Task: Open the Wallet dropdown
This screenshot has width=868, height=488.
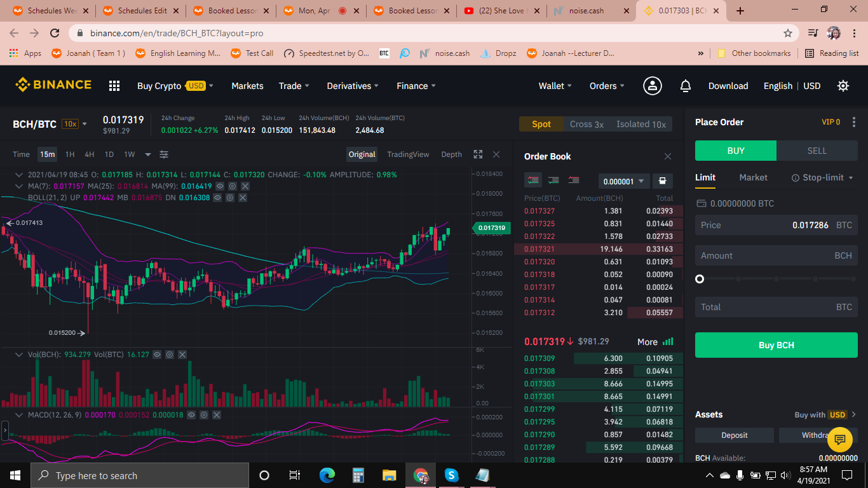Action: (x=555, y=86)
